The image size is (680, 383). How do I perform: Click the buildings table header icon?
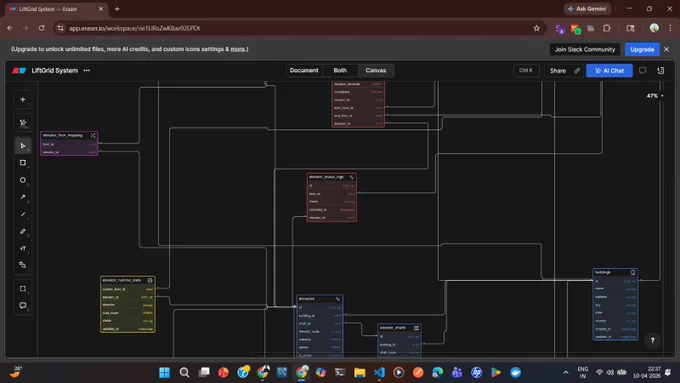[633, 272]
